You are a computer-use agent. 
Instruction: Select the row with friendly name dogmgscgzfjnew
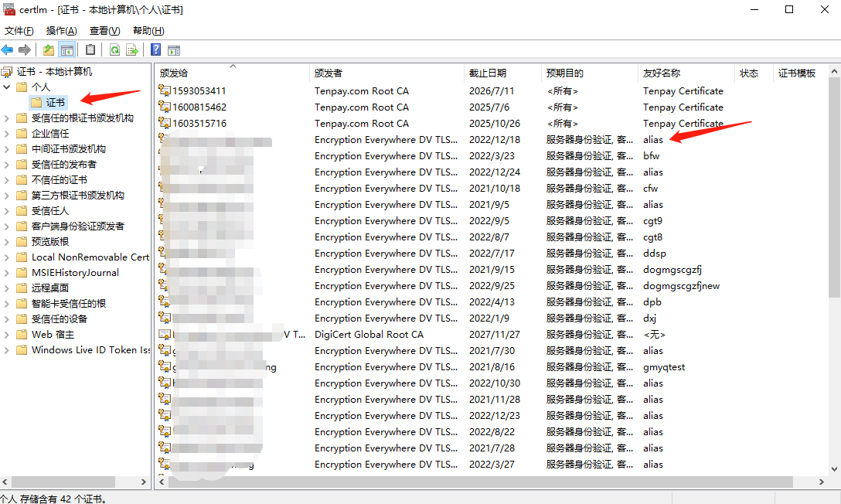point(493,286)
